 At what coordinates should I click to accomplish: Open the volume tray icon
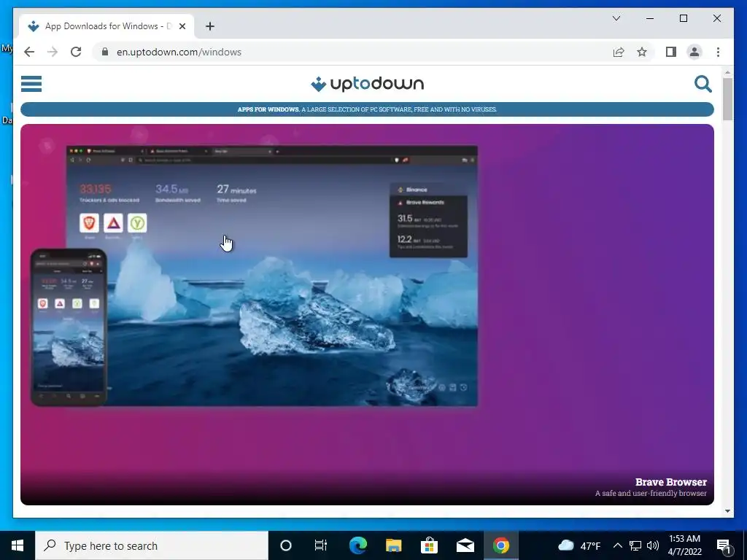coord(653,545)
